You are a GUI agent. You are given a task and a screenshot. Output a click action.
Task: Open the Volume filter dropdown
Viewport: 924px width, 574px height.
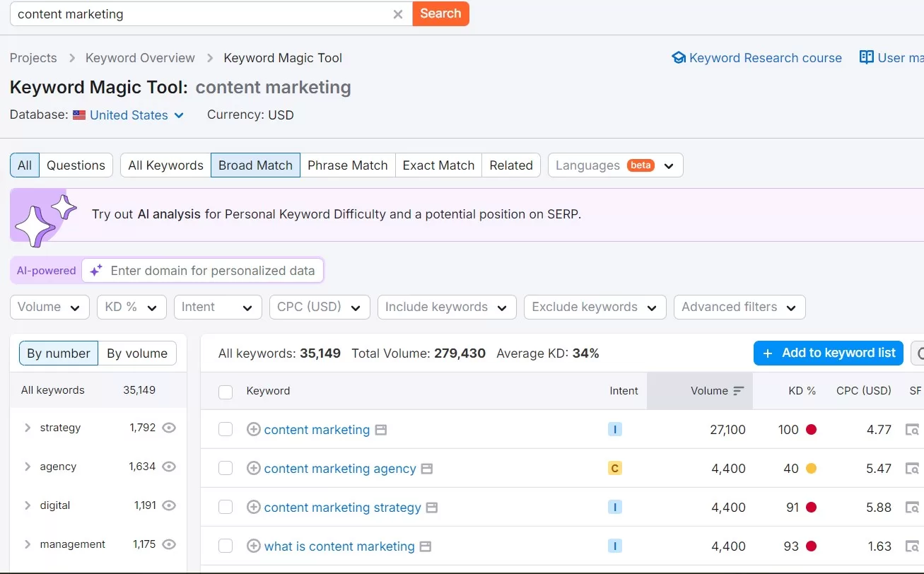(x=49, y=307)
